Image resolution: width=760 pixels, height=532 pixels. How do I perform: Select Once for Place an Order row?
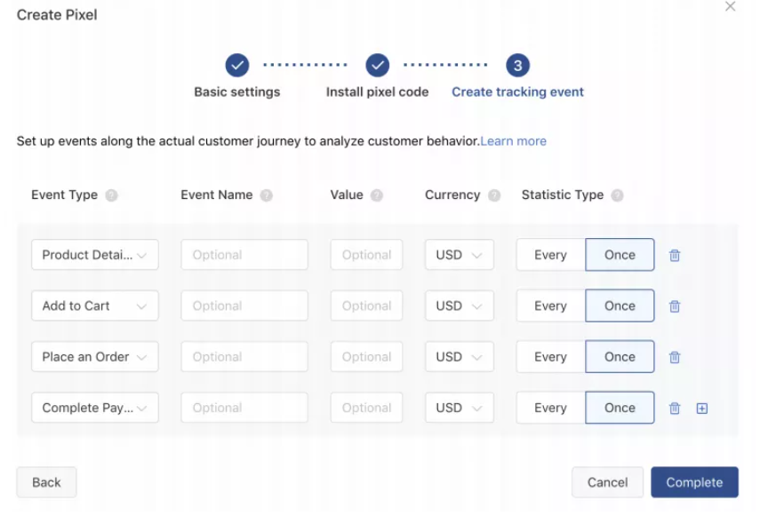[x=620, y=357]
